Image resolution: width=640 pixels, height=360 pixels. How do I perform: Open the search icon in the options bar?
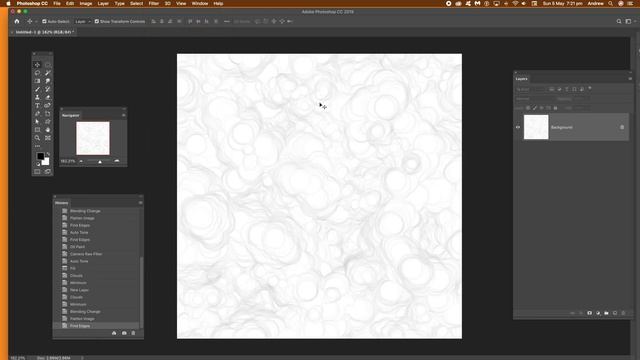pos(619,21)
